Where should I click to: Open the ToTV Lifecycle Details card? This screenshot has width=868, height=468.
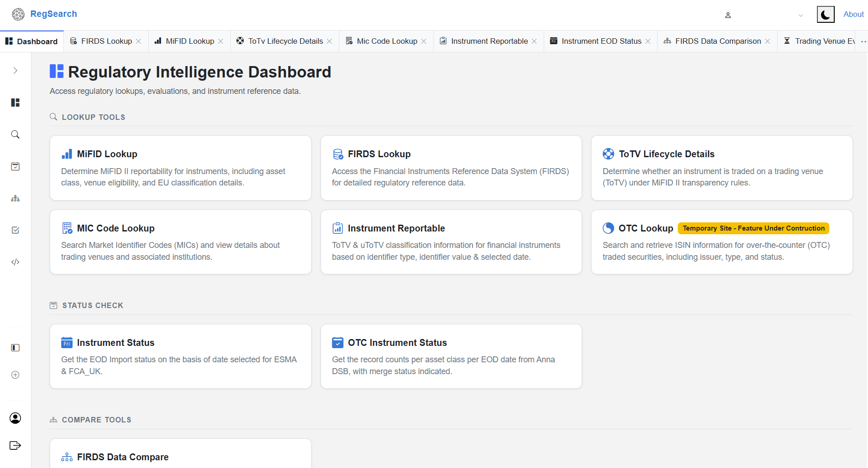pos(722,168)
